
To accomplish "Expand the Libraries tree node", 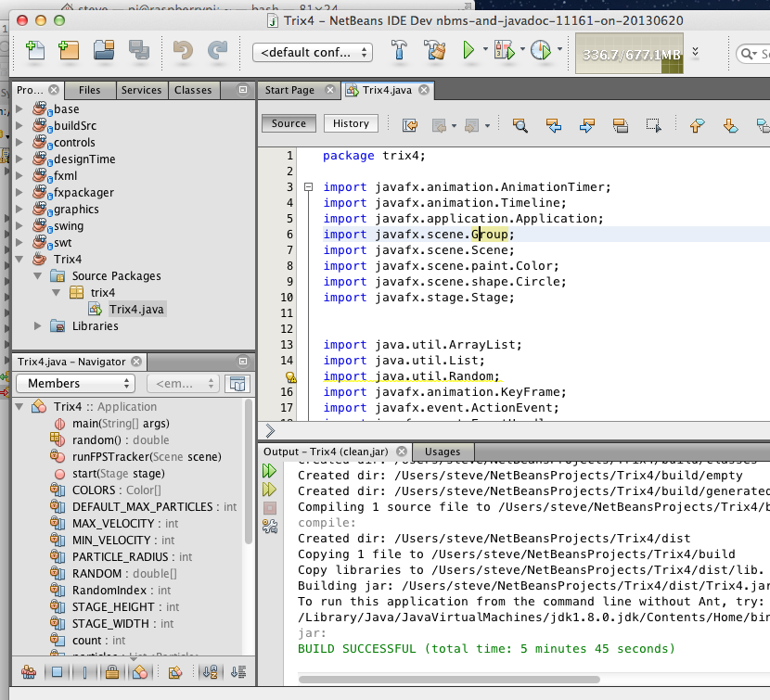I will click(x=38, y=325).
